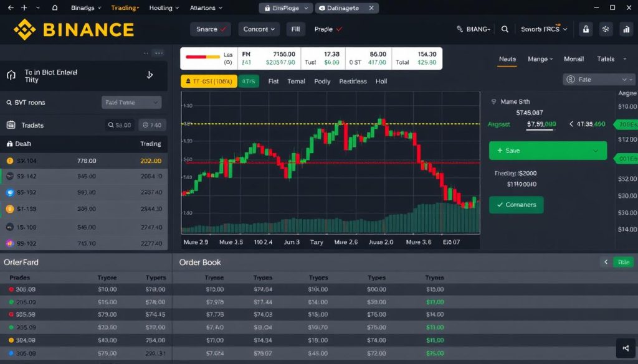Viewport: 638px width, 364px height.
Task: Click the yellow dot in row 384.08
Action: pyautogui.click(x=11, y=340)
